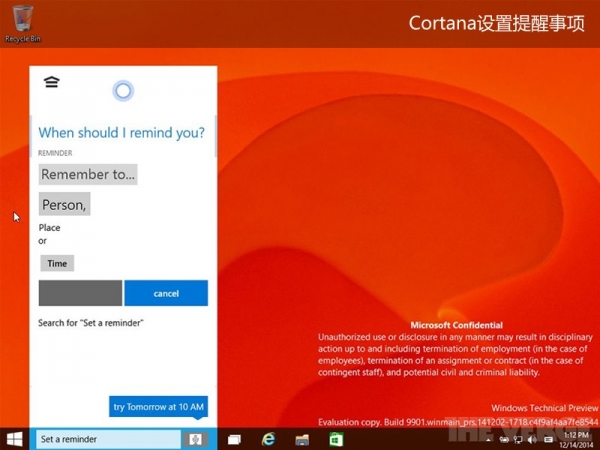Select the 'Place' reminder option
600x450 pixels.
pyautogui.click(x=50, y=228)
